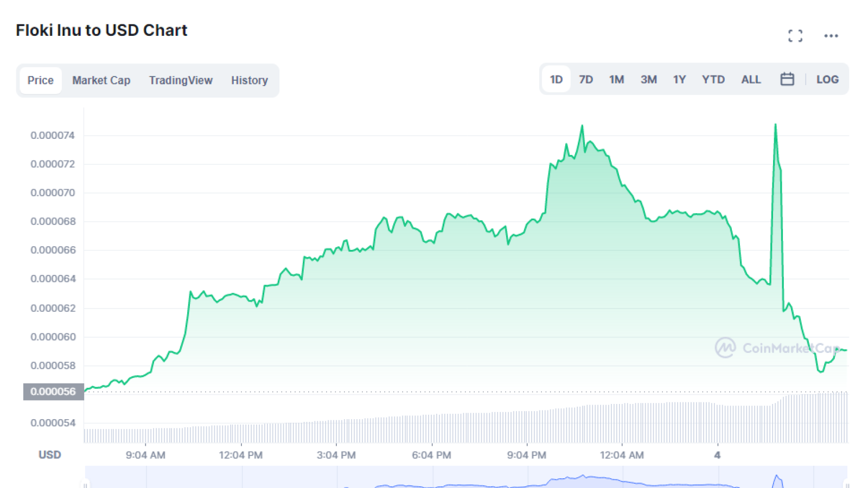Click the 9:04 AM time axis label
The width and height of the screenshot is (868, 488).
(x=145, y=455)
